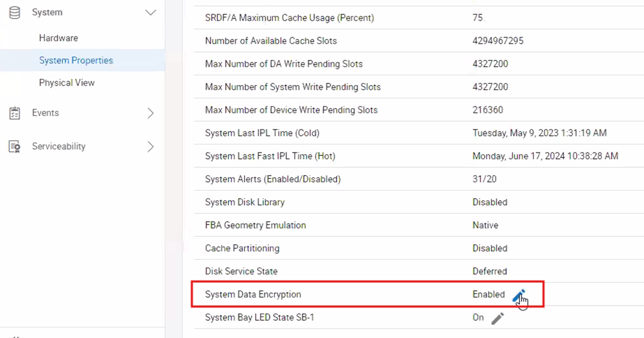Click Max Number of DA Write Pending Slots
The height and width of the screenshot is (338, 644).
coord(284,64)
